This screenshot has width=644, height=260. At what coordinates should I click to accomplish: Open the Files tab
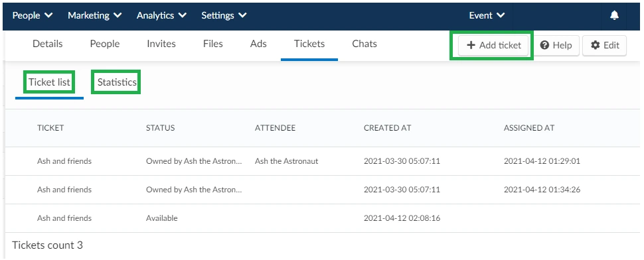[x=212, y=44]
